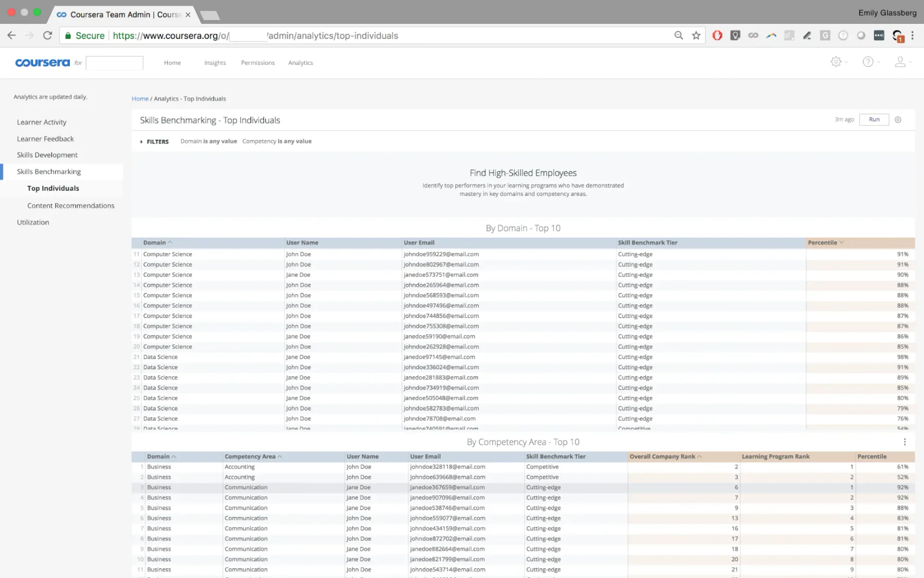Open the Home nav item
The width and height of the screenshot is (924, 578).
172,63
